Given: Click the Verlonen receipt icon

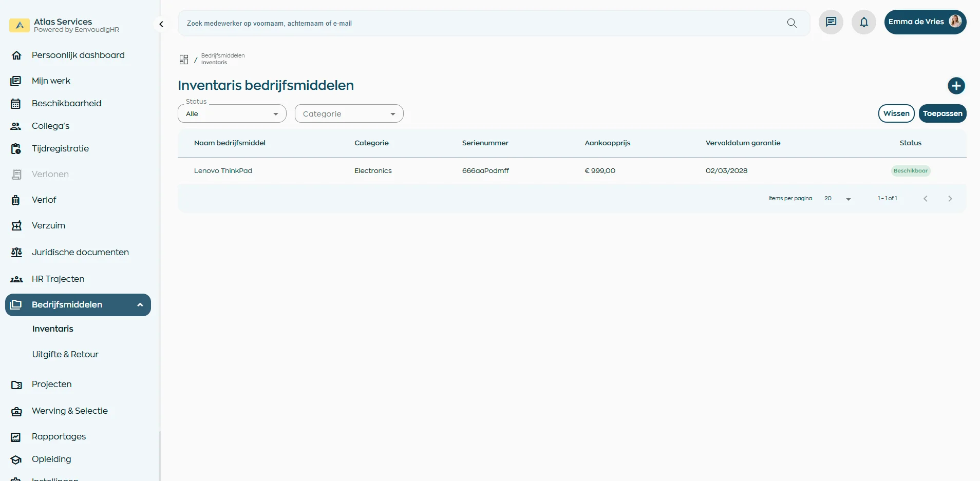Looking at the screenshot, I should pyautogui.click(x=16, y=175).
